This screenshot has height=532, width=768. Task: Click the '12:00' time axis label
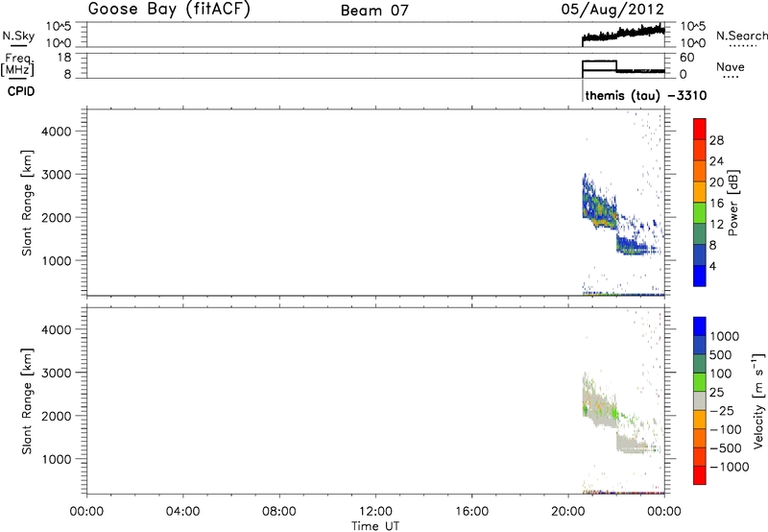(x=375, y=512)
